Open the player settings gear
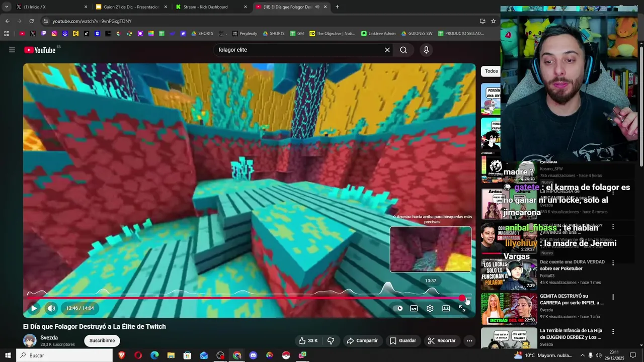644x362 pixels. [430, 308]
